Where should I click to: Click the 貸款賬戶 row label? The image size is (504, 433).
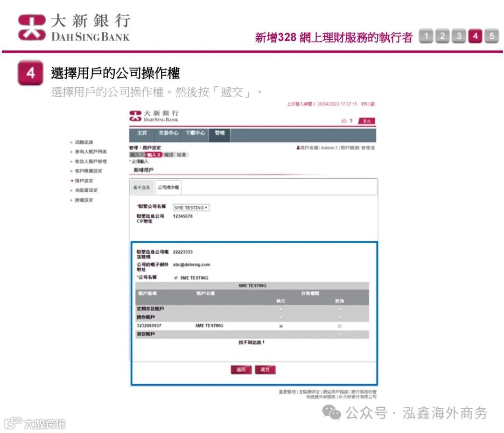[x=146, y=334]
